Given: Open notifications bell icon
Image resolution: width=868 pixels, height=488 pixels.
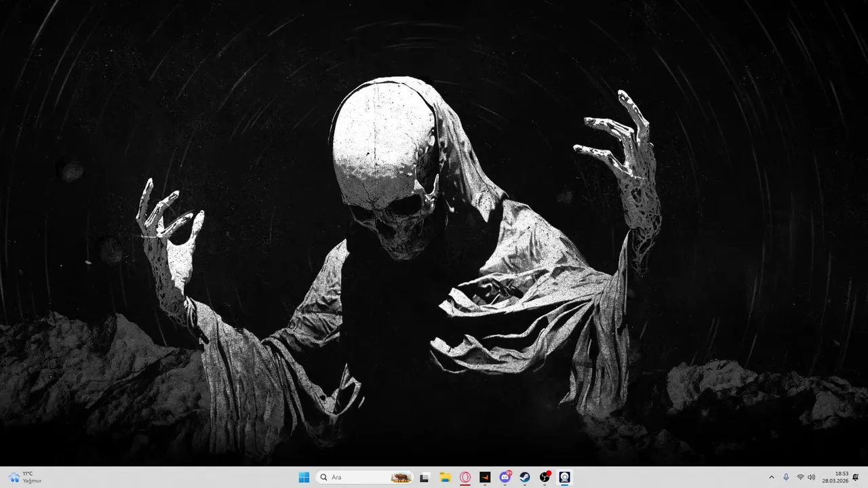Looking at the screenshot, I should (x=856, y=477).
